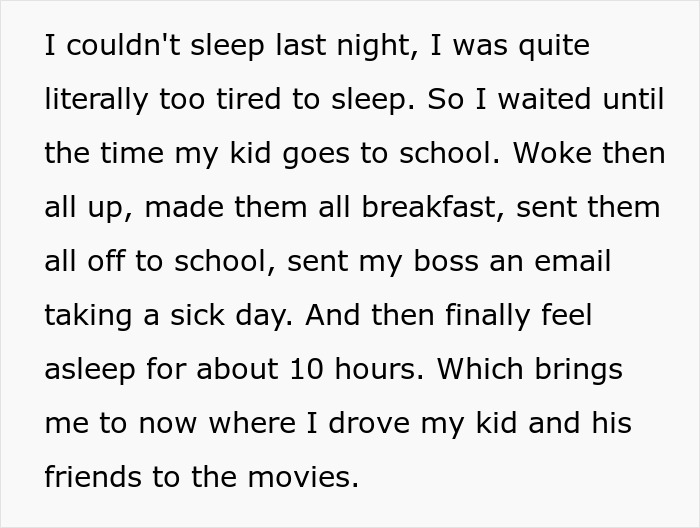This screenshot has width=700, height=528.
Task: Click the word "taking"
Action: tap(93, 316)
